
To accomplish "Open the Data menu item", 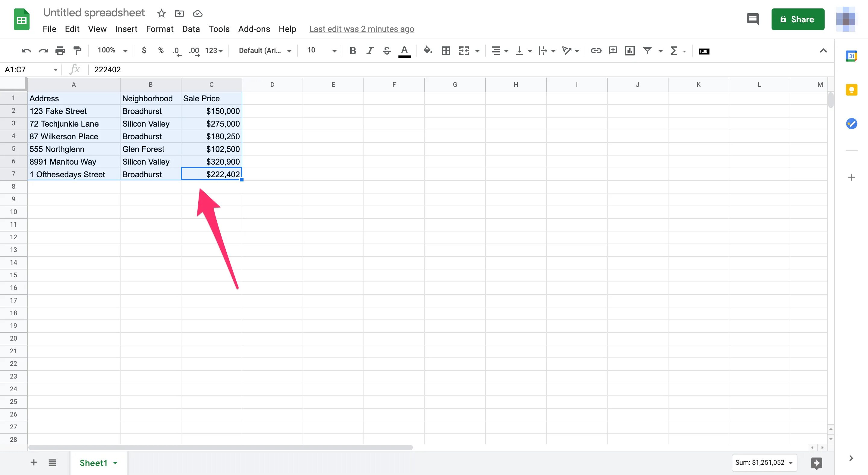I will [191, 29].
